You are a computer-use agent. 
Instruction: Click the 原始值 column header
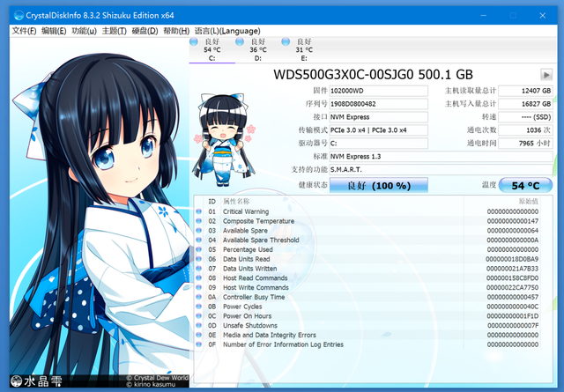tap(529, 202)
